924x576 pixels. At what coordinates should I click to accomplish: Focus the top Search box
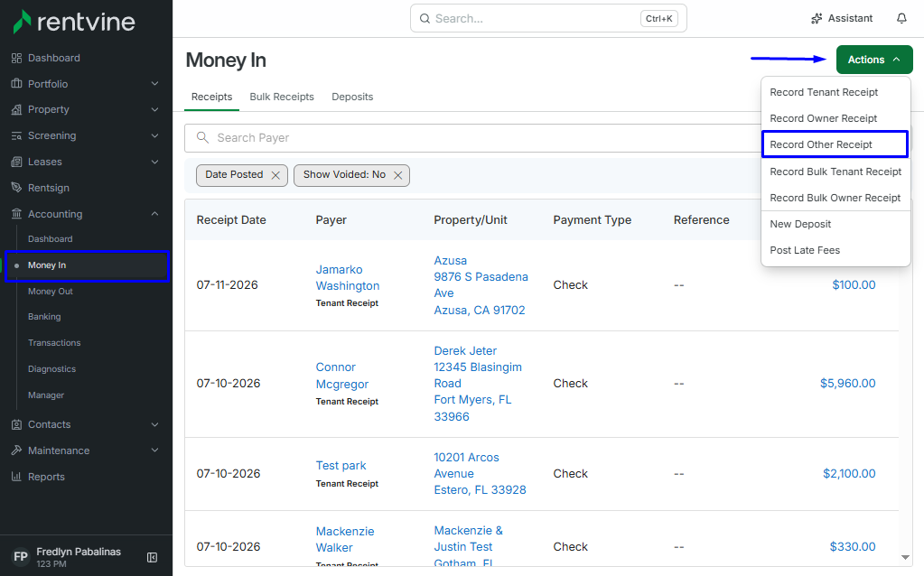click(548, 18)
